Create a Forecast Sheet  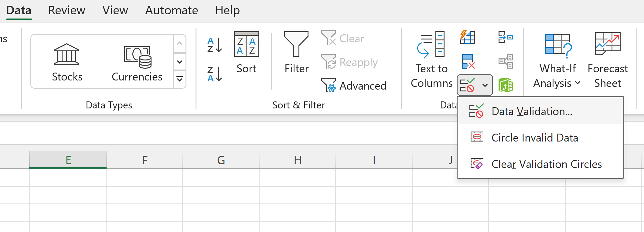(x=608, y=60)
